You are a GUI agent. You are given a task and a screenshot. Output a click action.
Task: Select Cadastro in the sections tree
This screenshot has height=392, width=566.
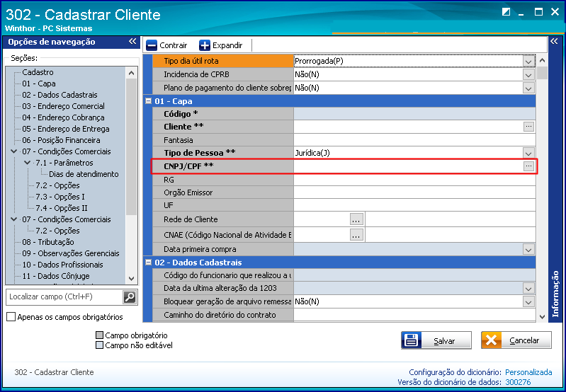[x=38, y=72]
